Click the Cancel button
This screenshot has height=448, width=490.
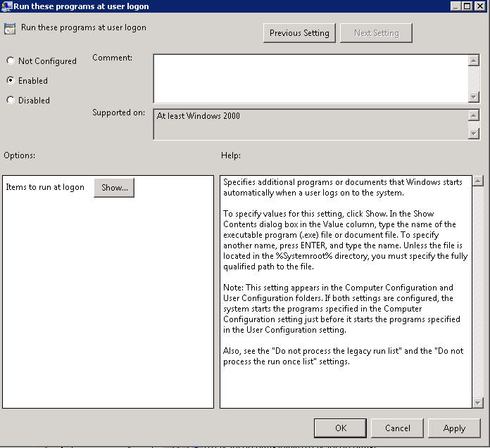[x=397, y=428]
